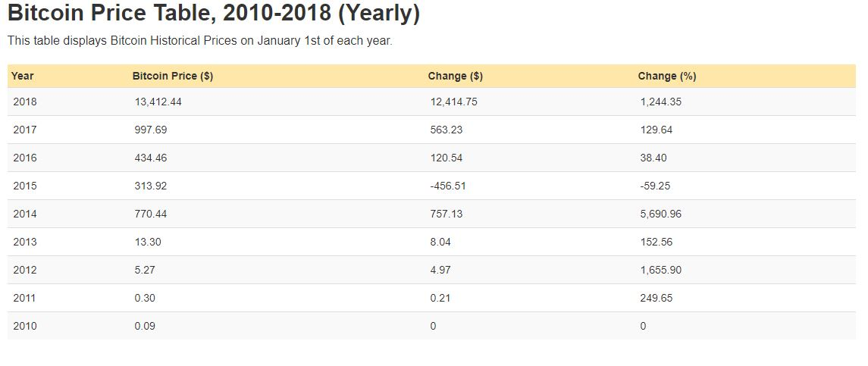Click the price '770.44'
The height and width of the screenshot is (366, 868).
[151, 214]
